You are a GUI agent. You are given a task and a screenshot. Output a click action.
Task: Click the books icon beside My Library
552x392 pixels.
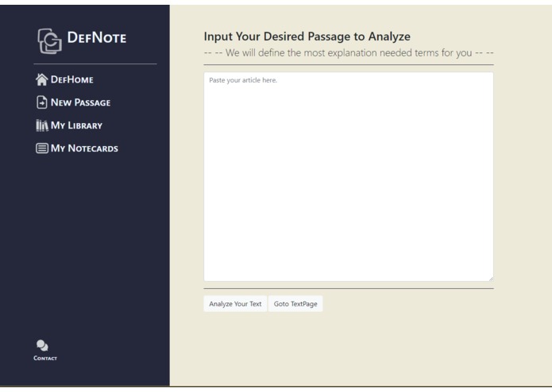[42, 125]
